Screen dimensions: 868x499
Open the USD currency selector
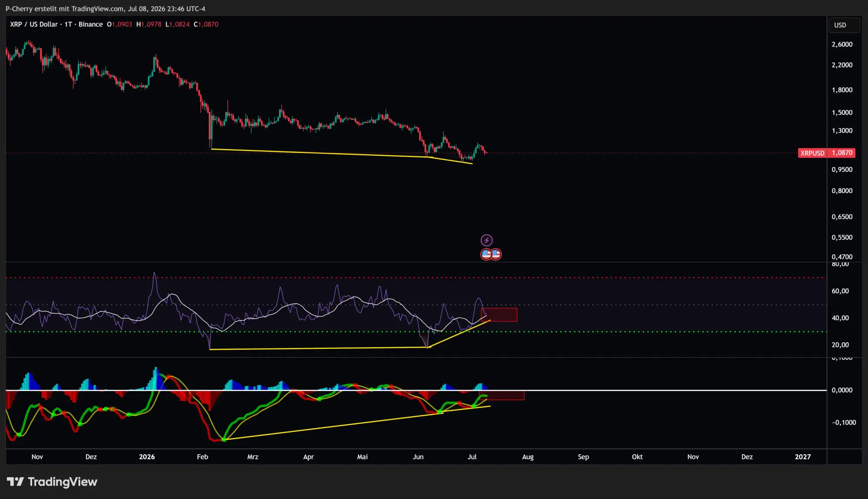point(844,25)
